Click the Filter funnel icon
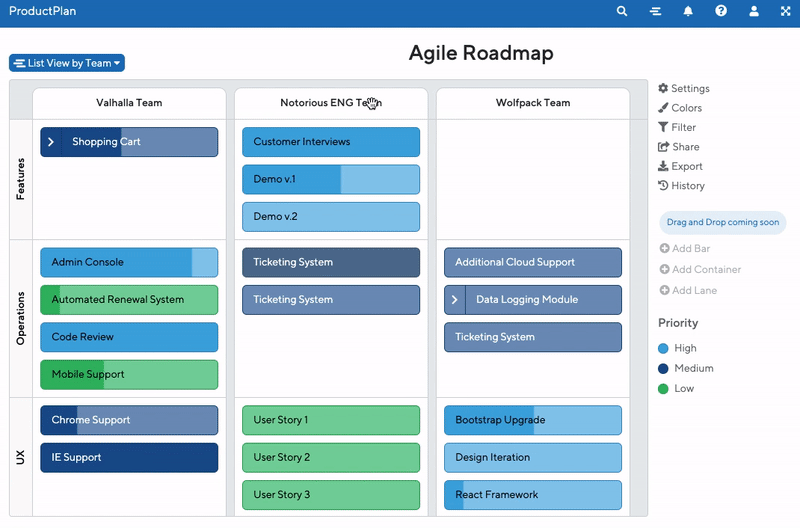This screenshot has width=800, height=528. (663, 127)
